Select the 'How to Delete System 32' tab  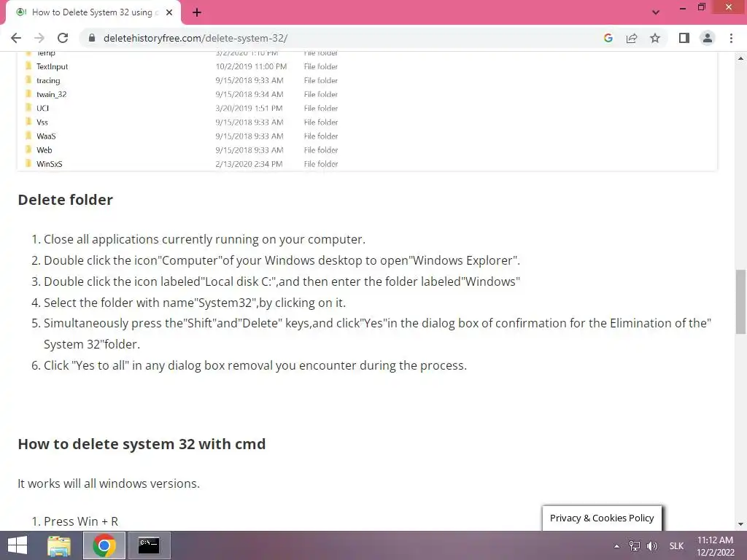tap(93, 12)
